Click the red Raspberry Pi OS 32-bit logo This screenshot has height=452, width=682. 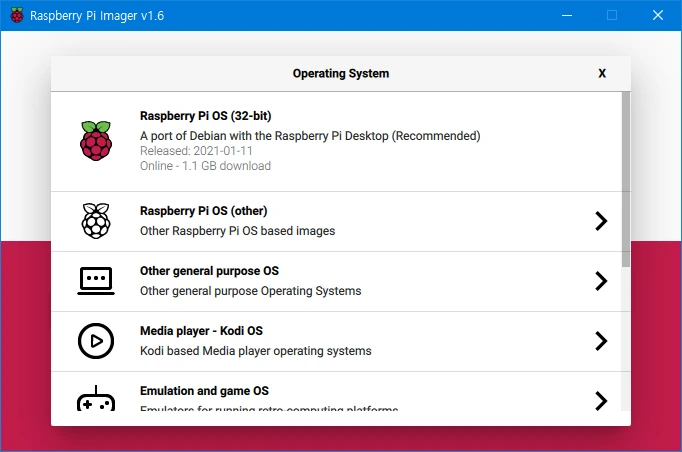tap(96, 141)
